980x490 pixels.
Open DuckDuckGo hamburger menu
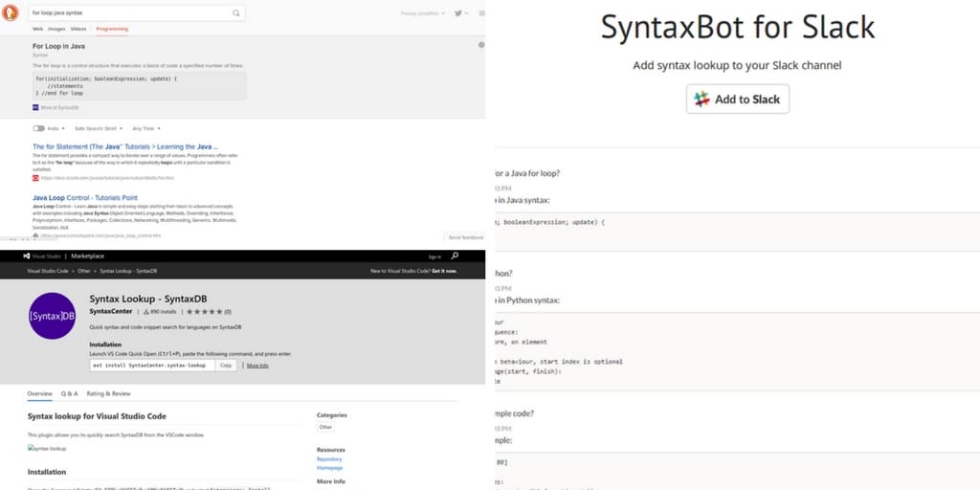point(481,13)
